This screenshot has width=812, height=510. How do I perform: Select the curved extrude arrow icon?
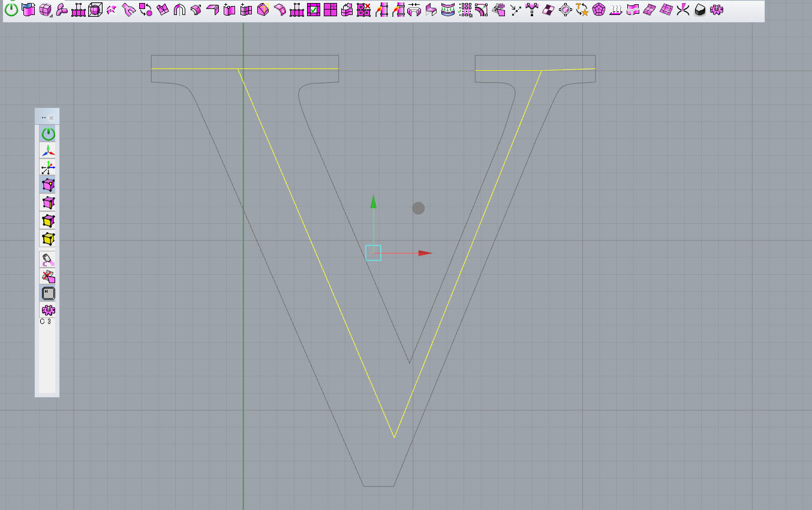pos(196,10)
